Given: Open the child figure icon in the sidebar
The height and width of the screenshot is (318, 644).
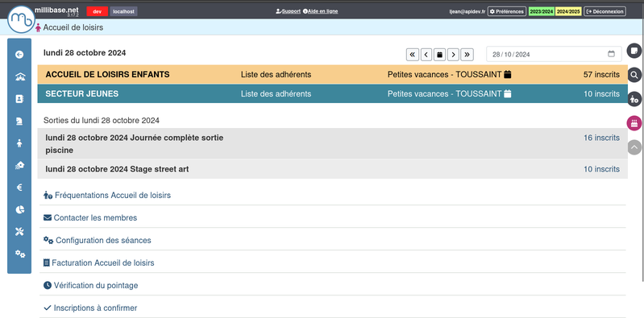Looking at the screenshot, I should tap(19, 143).
